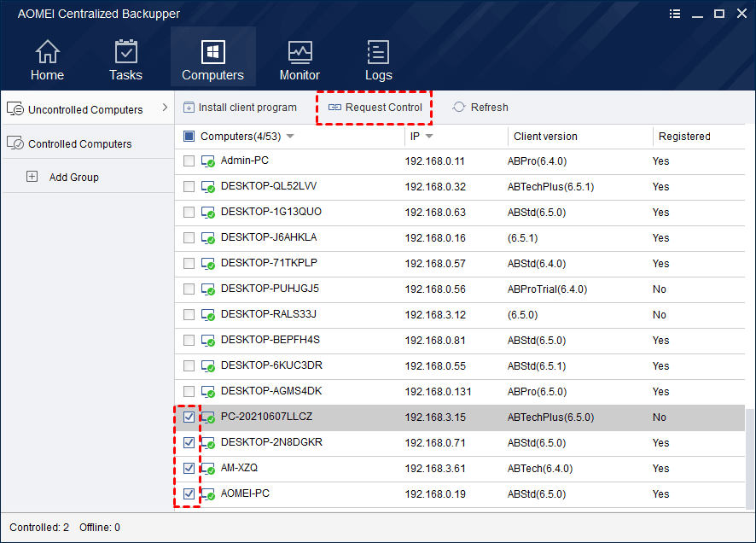Check the Admin-PC checkbox
The image size is (756, 543).
(x=189, y=161)
